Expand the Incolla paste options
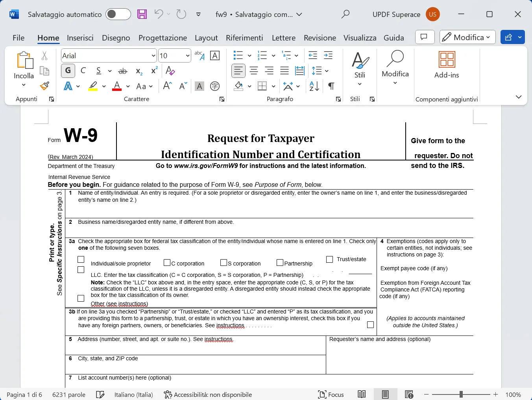The width and height of the screenshot is (532, 400). pyautogui.click(x=24, y=85)
